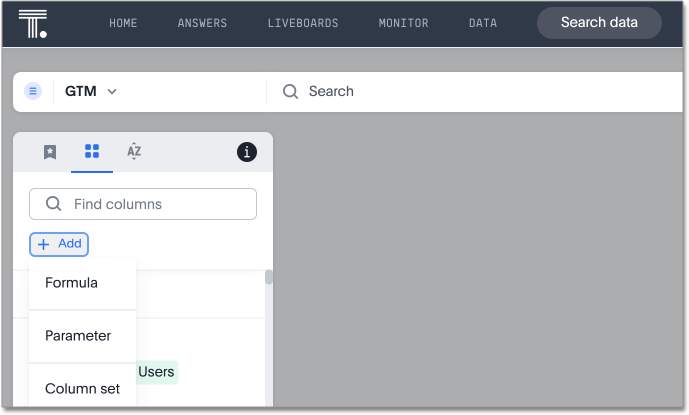Choose Formula from the Add menu

click(x=71, y=283)
